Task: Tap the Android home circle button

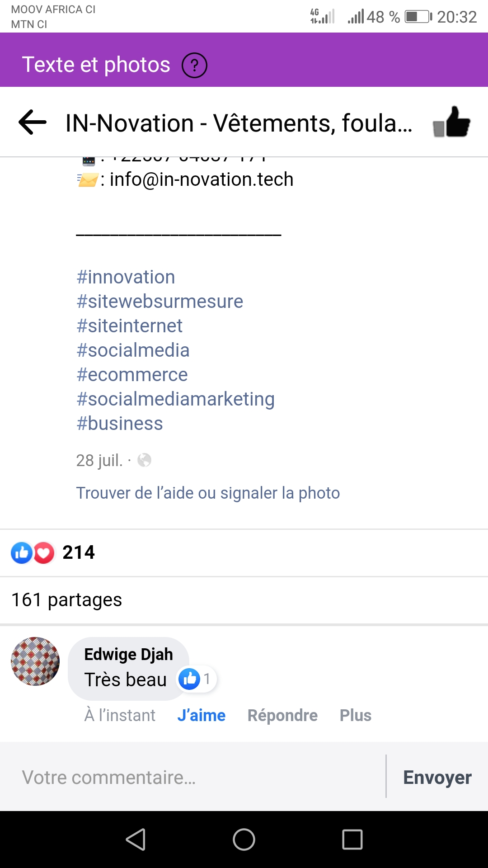Action: coord(244,840)
